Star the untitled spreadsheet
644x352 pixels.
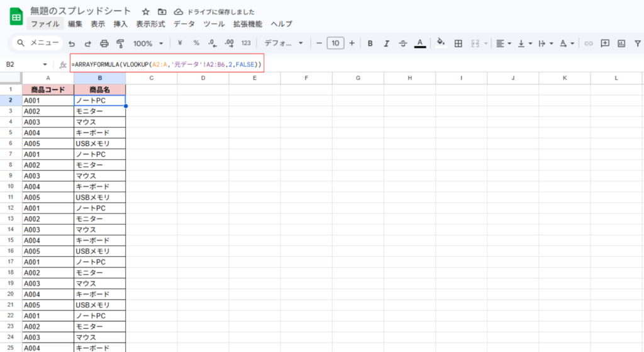pyautogui.click(x=145, y=12)
